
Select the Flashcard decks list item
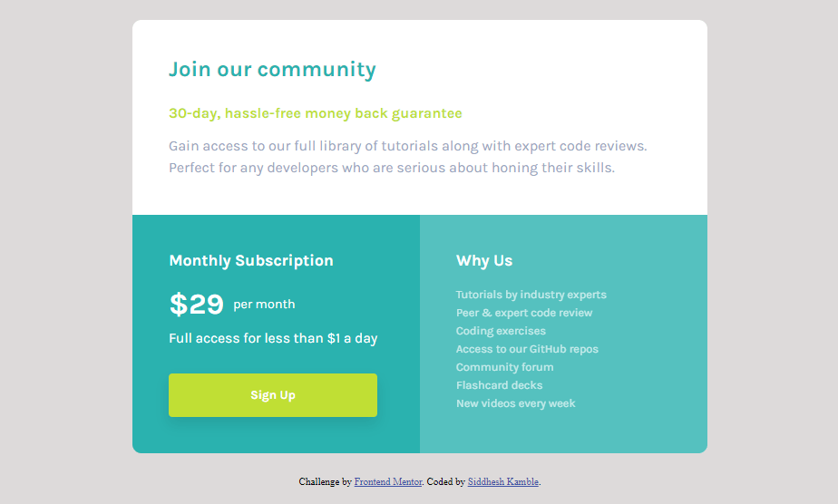(x=499, y=385)
